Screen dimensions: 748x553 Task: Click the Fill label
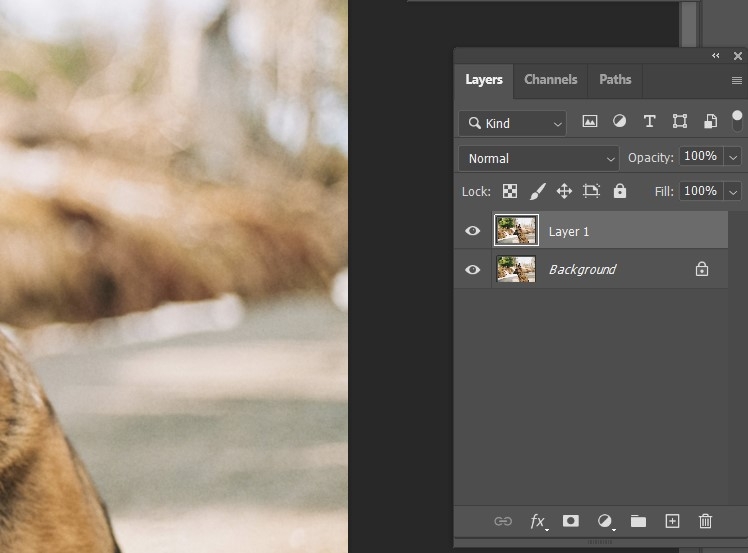pyautogui.click(x=664, y=192)
